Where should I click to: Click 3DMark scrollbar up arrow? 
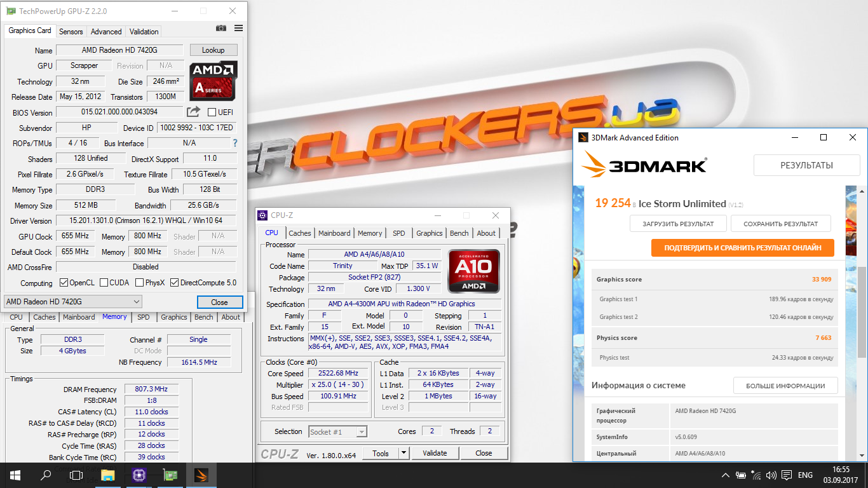pos(862,191)
